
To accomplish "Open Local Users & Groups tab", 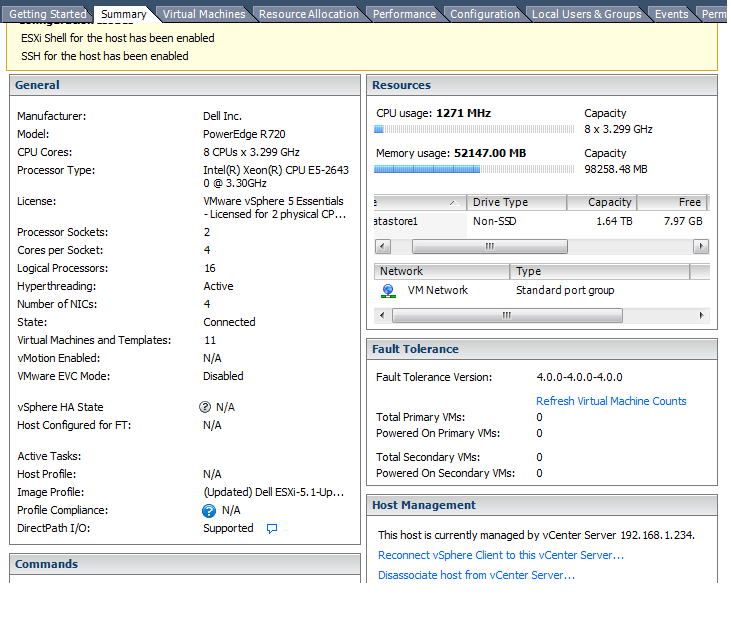I will point(586,14).
